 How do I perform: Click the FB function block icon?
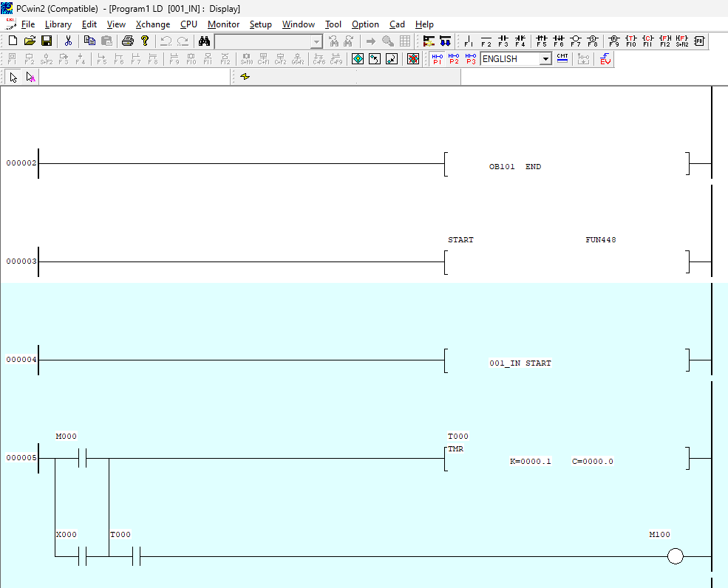click(x=699, y=41)
